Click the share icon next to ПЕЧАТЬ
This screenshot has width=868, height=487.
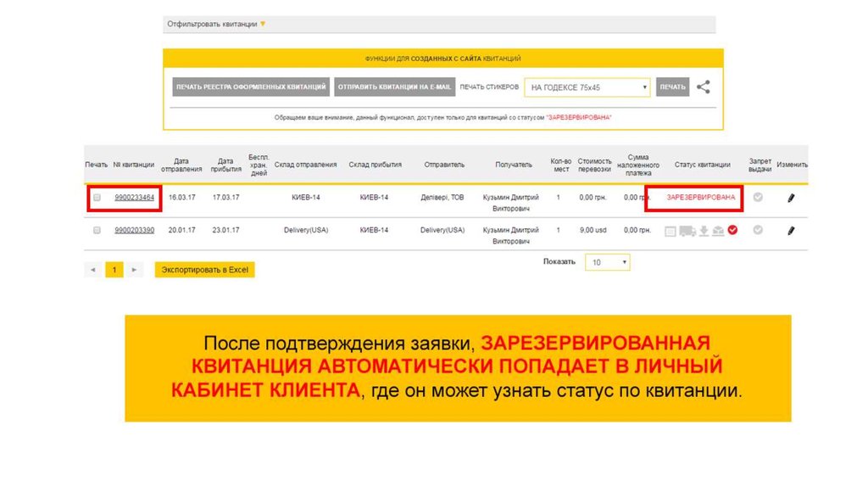pos(704,87)
